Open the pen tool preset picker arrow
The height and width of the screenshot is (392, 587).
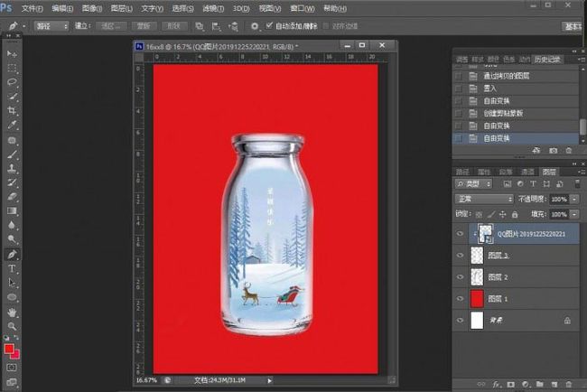coord(24,26)
